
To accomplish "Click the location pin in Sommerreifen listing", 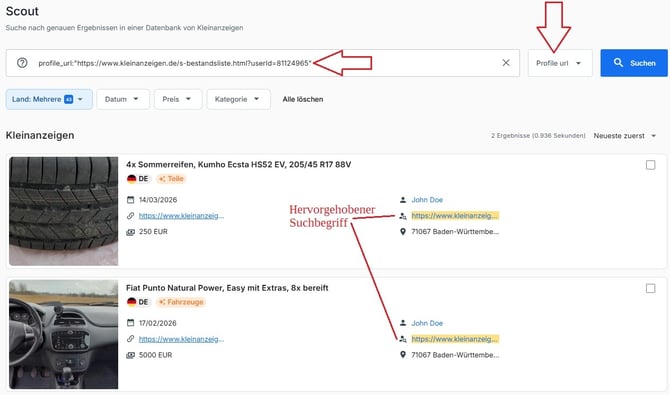I will pyautogui.click(x=403, y=232).
